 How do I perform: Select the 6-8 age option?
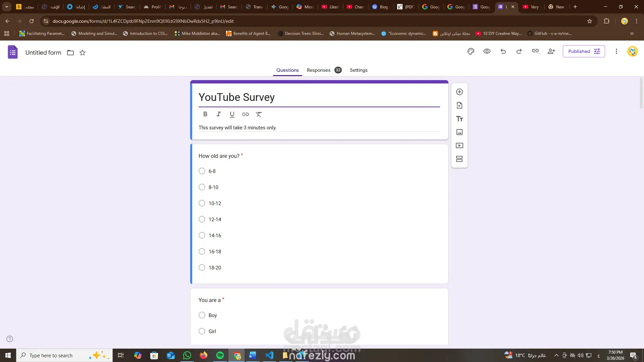coord(202,171)
